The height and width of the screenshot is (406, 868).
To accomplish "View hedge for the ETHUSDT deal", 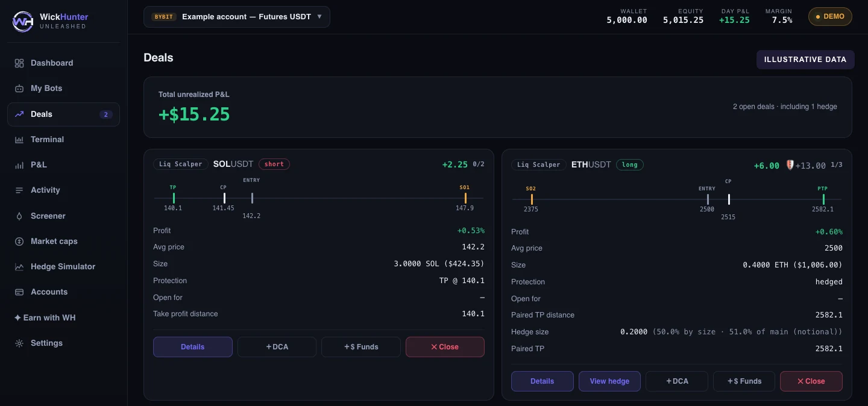I will point(609,381).
